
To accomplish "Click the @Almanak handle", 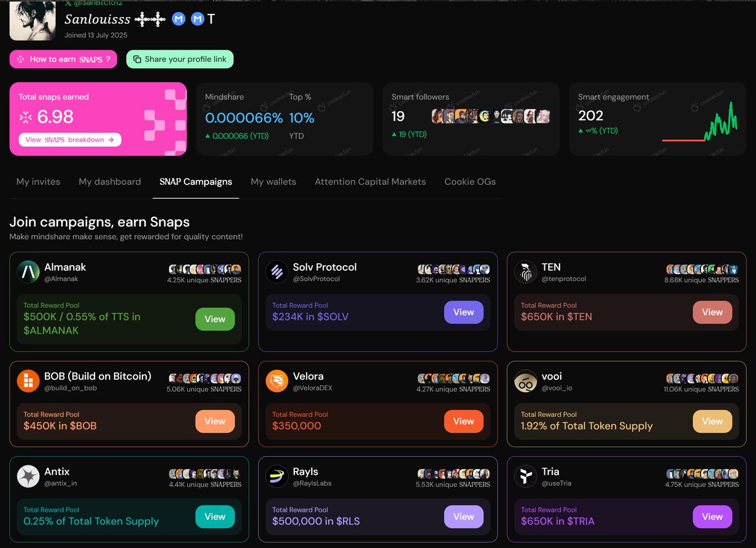I will click(x=61, y=279).
